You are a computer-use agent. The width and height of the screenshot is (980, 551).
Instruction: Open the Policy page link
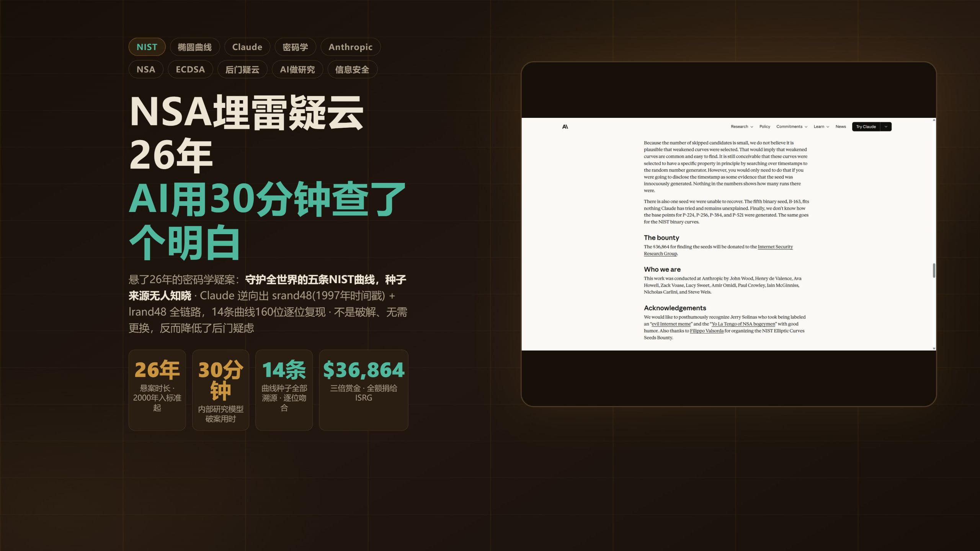coord(764,127)
